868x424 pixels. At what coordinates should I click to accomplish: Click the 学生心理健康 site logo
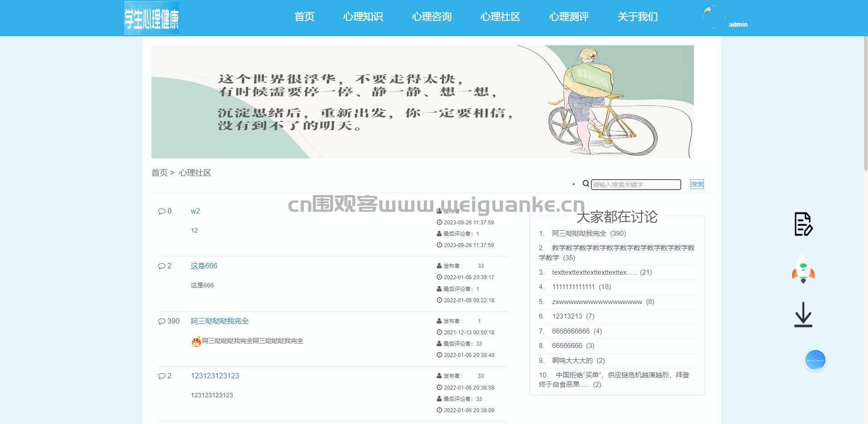152,18
